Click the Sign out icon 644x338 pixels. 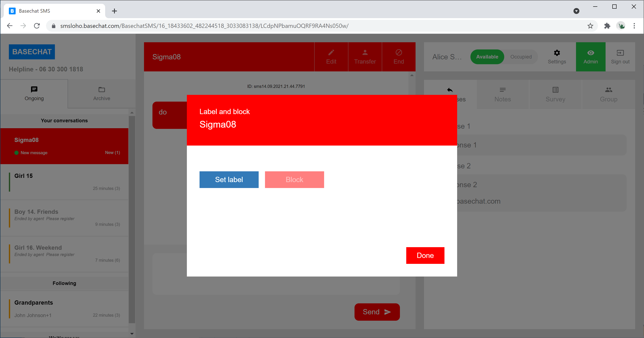620,53
